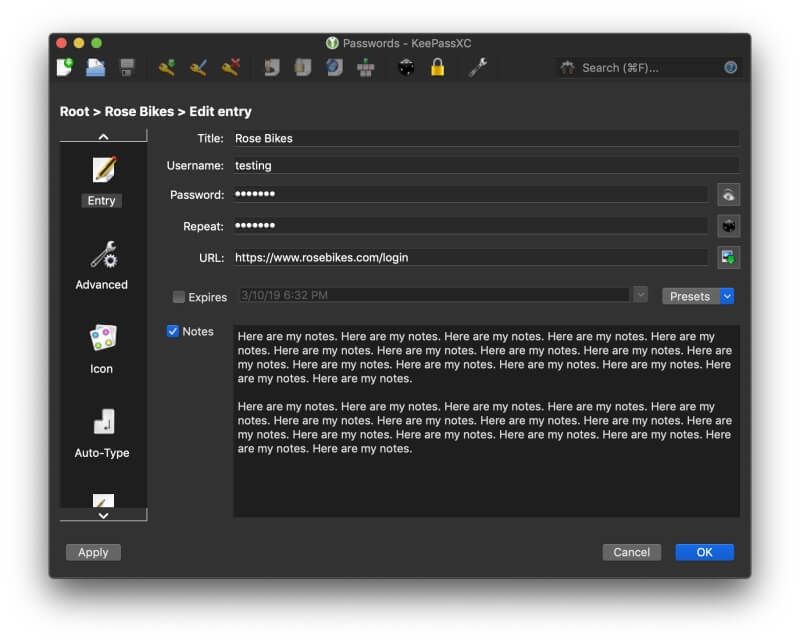The width and height of the screenshot is (800, 643).
Task: Enable the Expires checkbox
Action: [179, 297]
